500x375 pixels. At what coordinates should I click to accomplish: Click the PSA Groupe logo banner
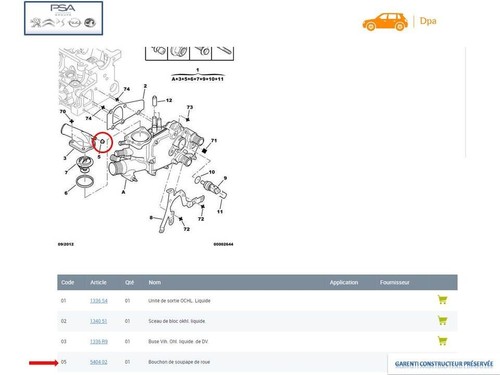click(x=63, y=18)
